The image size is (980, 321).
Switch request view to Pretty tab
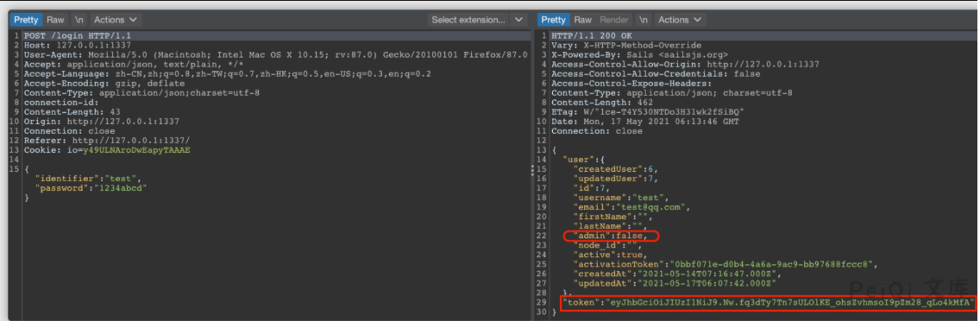[26, 20]
